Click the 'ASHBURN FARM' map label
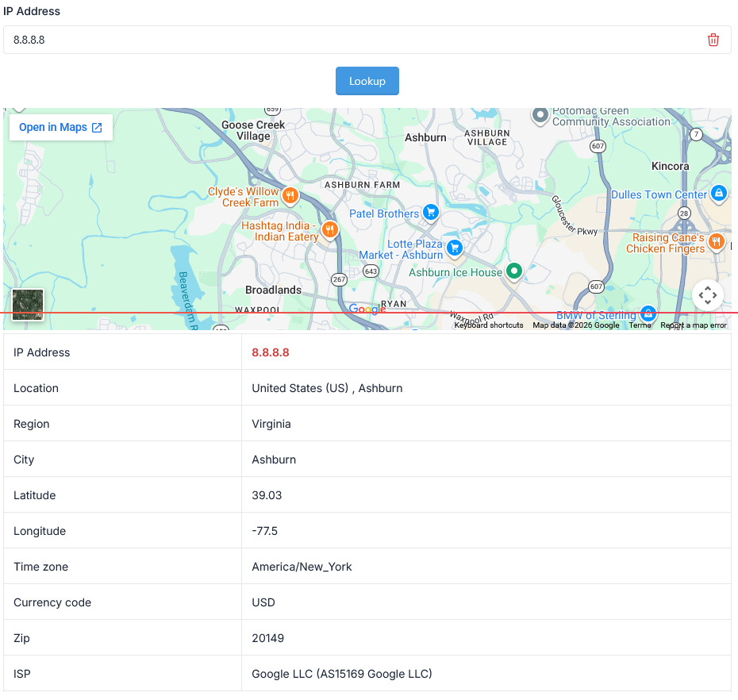 click(362, 185)
